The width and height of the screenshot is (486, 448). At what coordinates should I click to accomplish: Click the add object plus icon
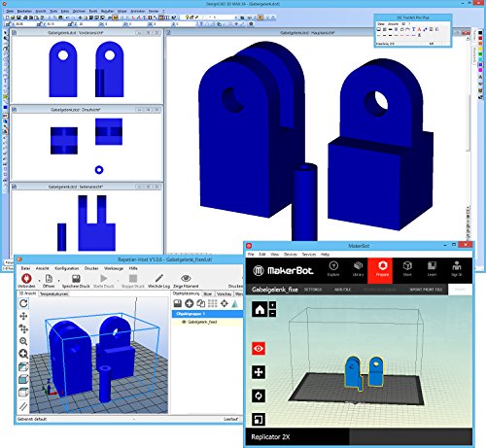pyautogui.click(x=190, y=303)
